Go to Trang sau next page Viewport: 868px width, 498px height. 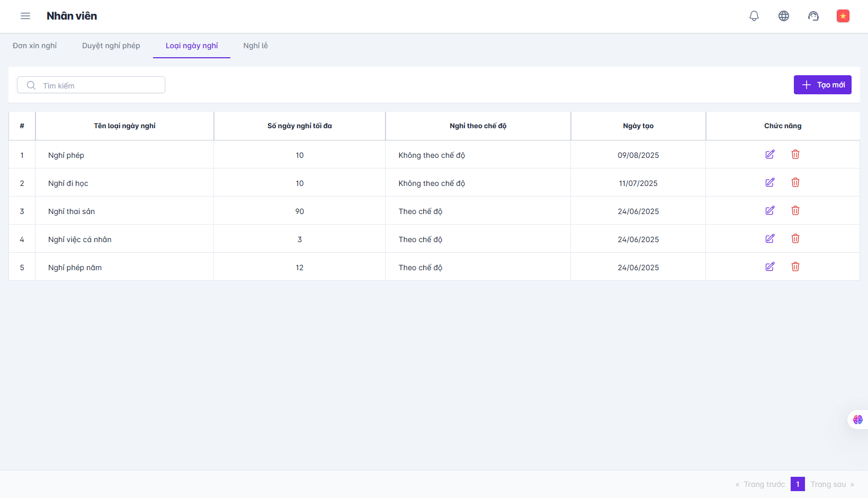[x=831, y=484]
